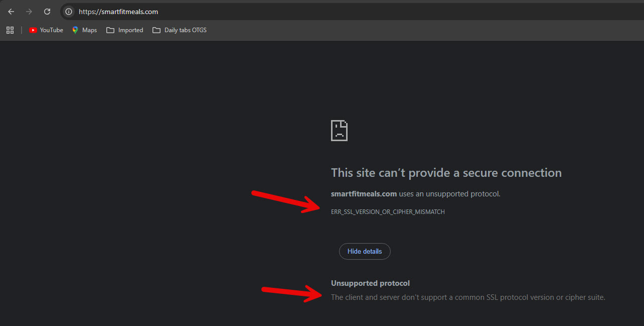Click the Unsupported protocol heading
Screen dimensions: 644x326
pos(371,283)
